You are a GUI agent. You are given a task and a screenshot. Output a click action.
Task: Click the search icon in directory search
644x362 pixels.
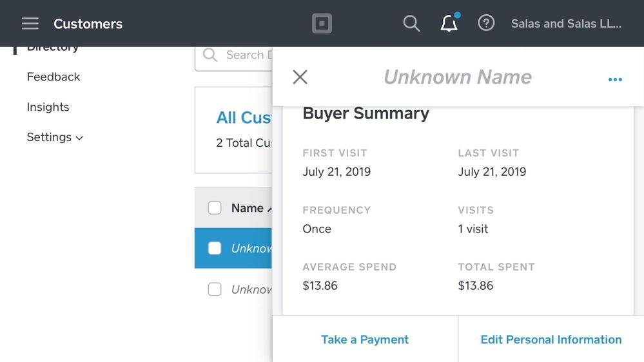click(x=210, y=55)
